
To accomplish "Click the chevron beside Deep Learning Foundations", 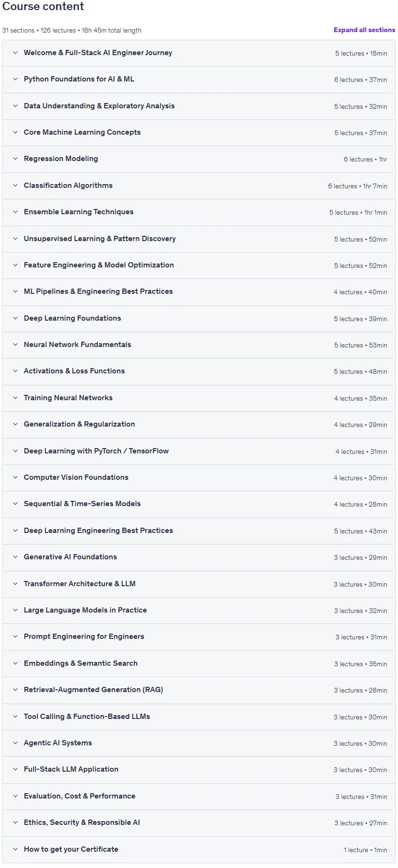I will point(15,318).
